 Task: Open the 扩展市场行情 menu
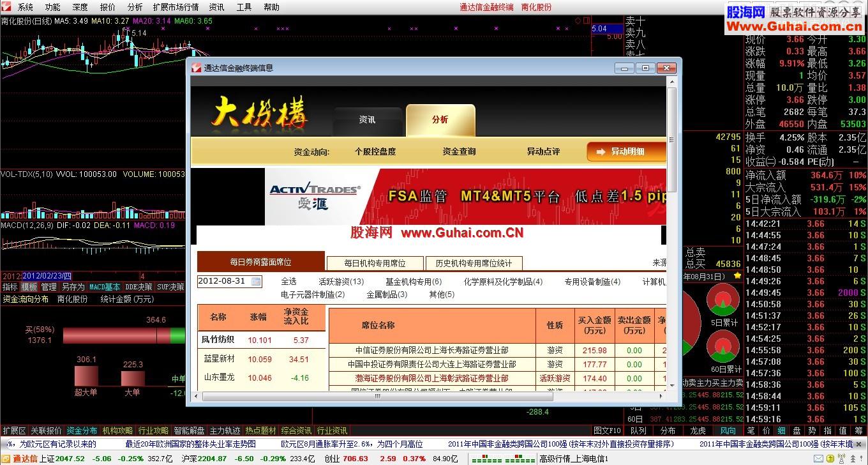176,7
